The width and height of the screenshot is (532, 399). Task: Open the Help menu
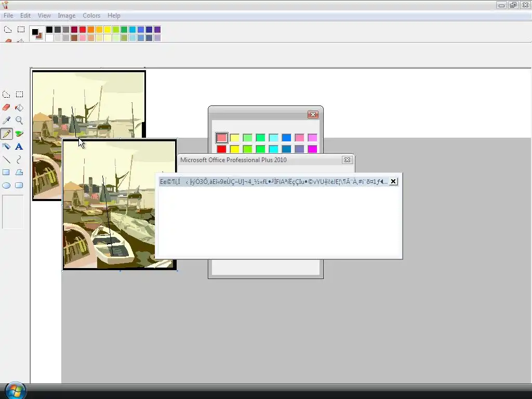pyautogui.click(x=114, y=16)
